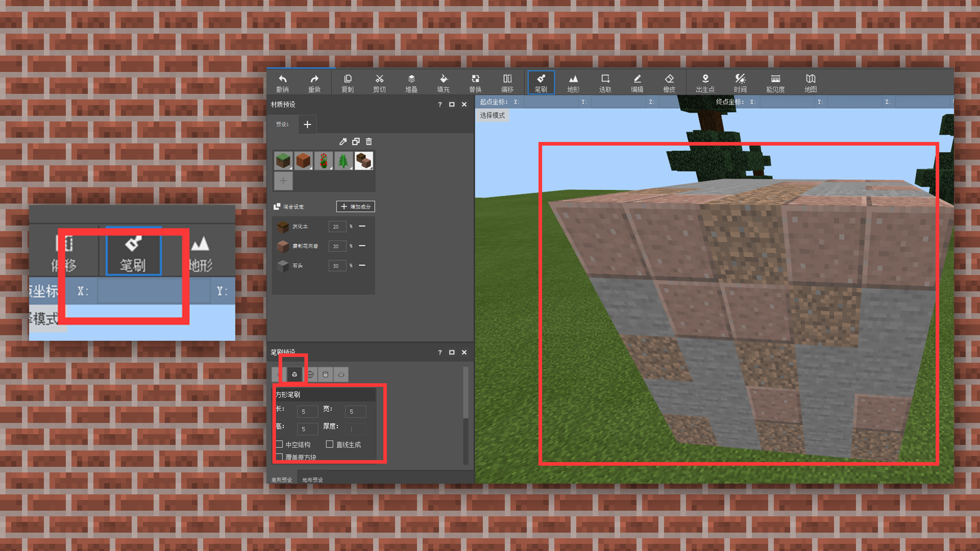The width and height of the screenshot is (980, 551).
Task: Select the Eraser (橡皮) tool
Action: (x=669, y=83)
